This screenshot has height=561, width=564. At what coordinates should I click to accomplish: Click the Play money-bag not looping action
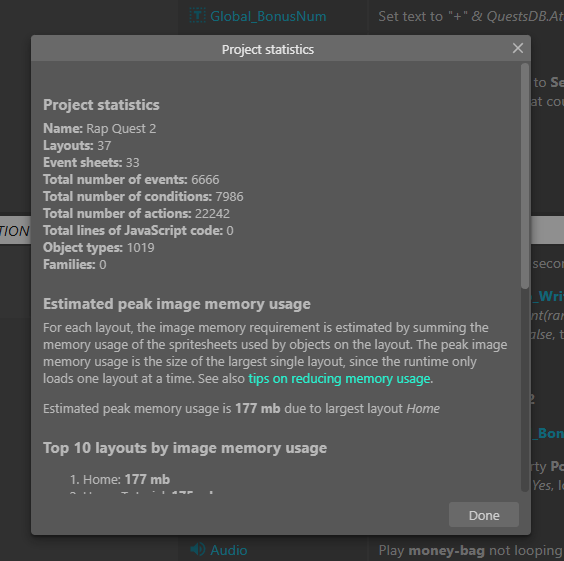coord(471,550)
